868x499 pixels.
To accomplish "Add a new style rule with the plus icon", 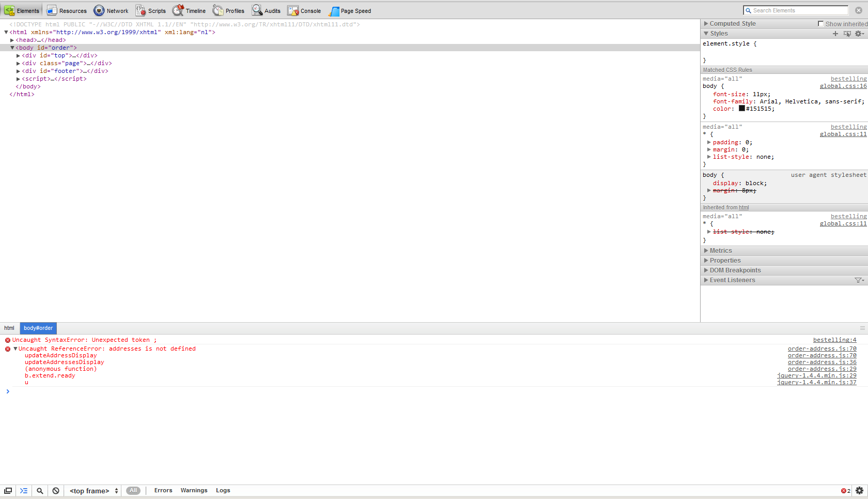I will click(x=835, y=34).
